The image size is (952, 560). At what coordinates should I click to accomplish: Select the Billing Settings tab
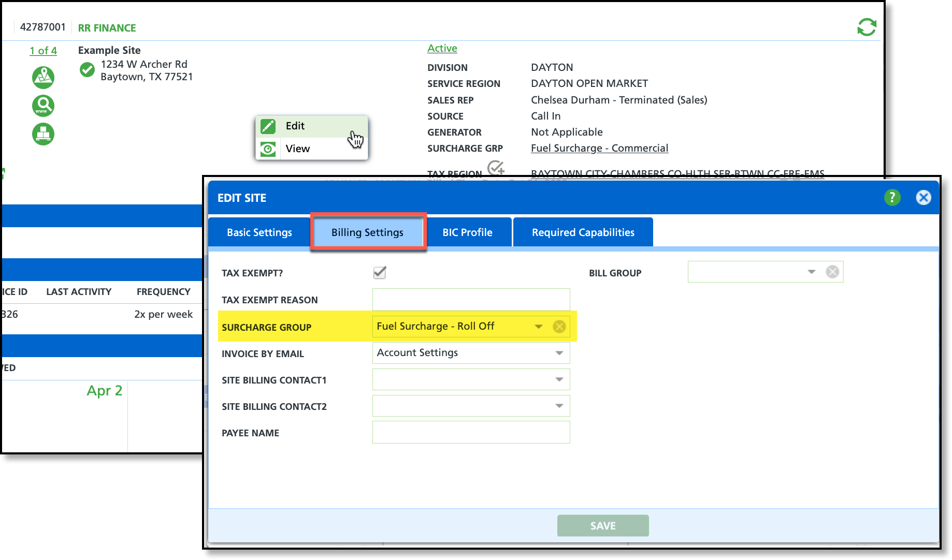(368, 232)
